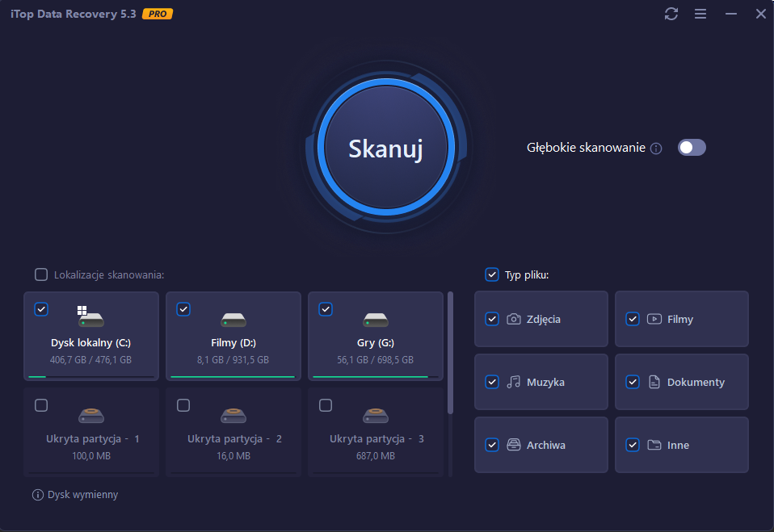
Task: Click the Inne folder icon
Action: (x=654, y=446)
